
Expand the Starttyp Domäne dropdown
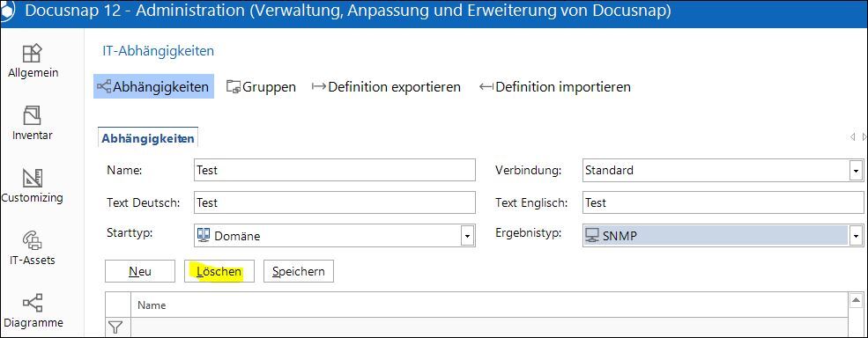click(x=467, y=236)
